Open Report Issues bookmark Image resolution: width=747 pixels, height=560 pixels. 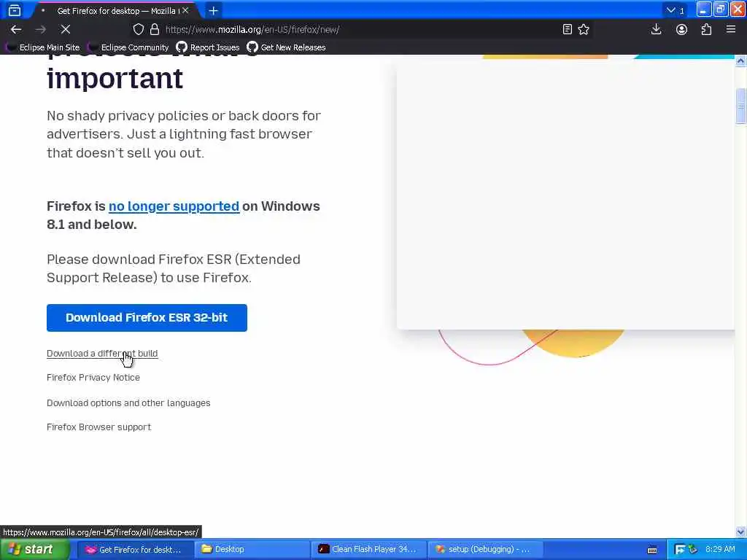pos(208,47)
